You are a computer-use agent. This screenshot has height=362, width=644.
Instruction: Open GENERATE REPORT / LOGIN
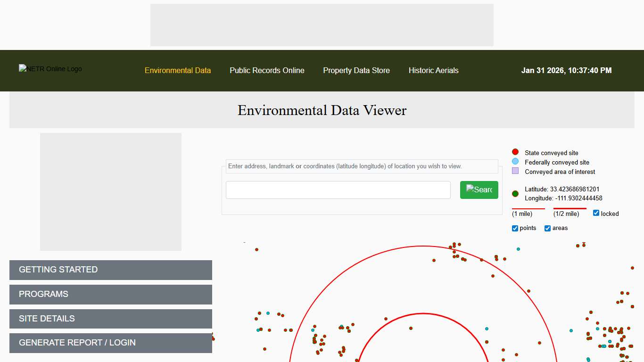coord(110,343)
